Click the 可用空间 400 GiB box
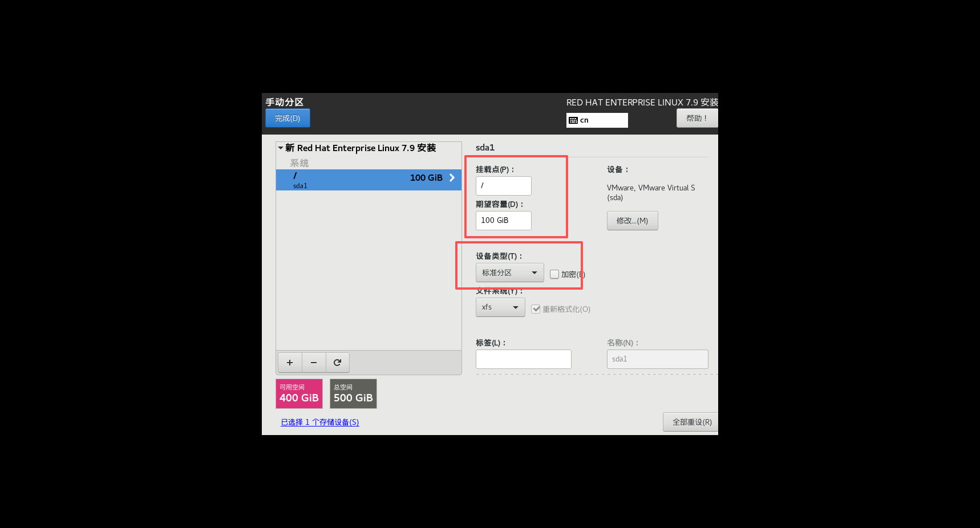The width and height of the screenshot is (980, 528). (x=299, y=393)
